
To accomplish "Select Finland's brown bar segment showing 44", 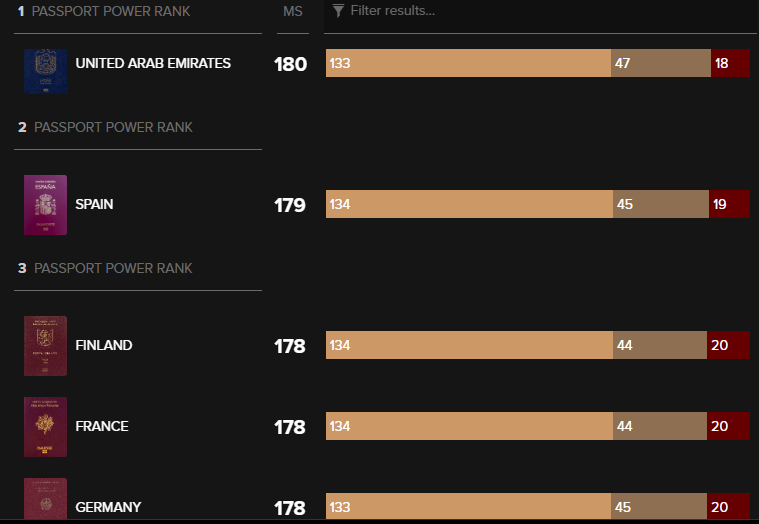I will coord(660,345).
